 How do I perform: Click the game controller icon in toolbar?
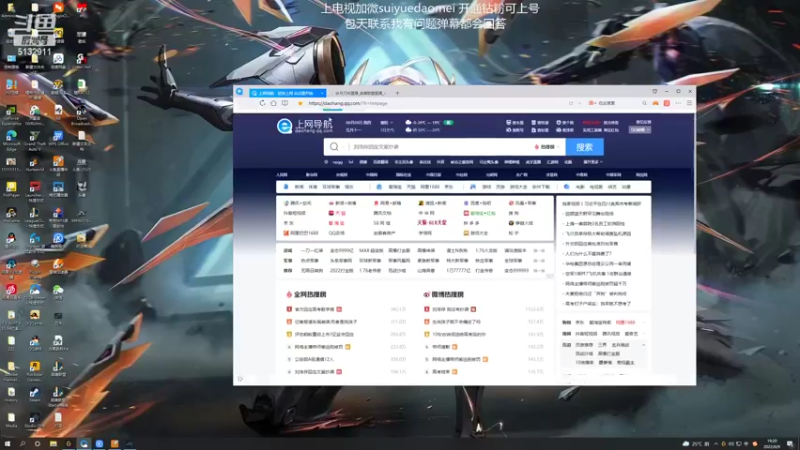click(656, 103)
